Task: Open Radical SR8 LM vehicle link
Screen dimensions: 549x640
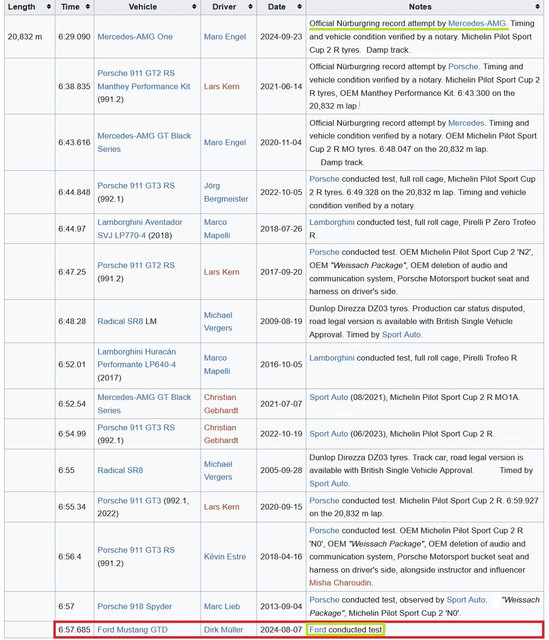Action: coord(120,321)
